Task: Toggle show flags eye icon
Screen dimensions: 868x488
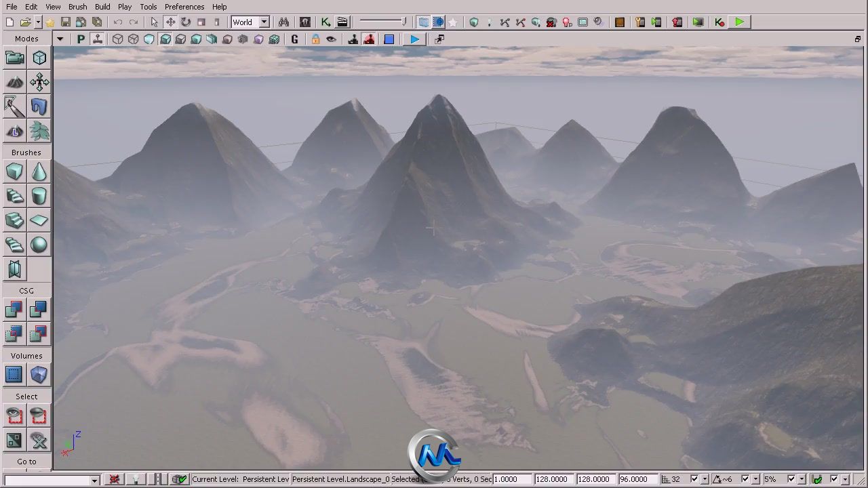Action: [332, 39]
